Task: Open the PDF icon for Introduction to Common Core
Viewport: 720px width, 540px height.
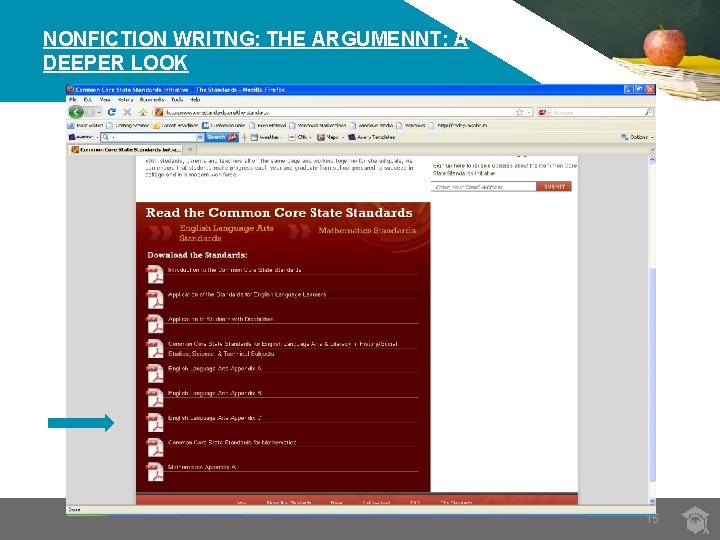Action: point(155,275)
